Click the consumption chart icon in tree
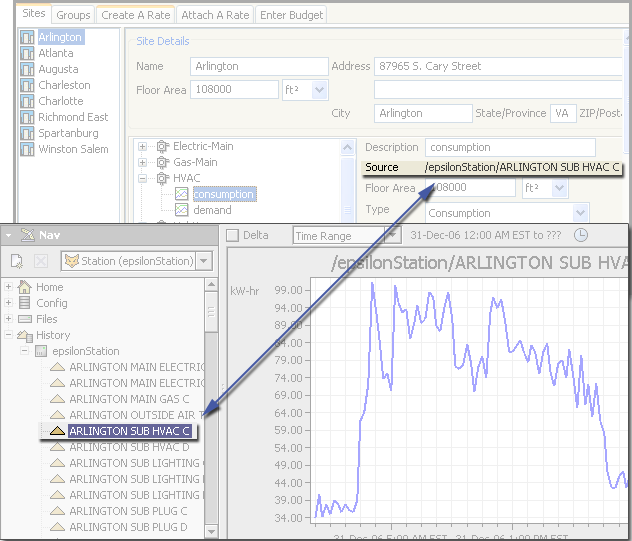Viewport: 632px width, 541px height. [x=181, y=194]
